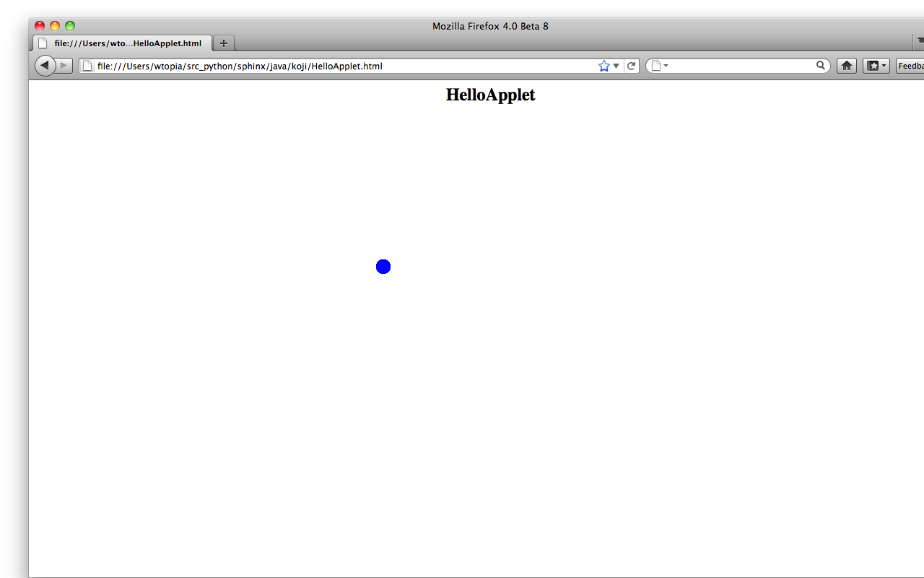Run search with the magnifying glass icon

click(x=821, y=66)
